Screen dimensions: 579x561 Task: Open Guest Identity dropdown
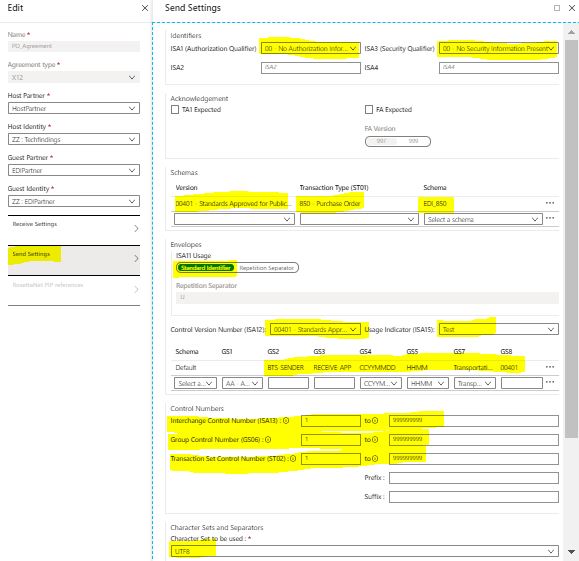pos(74,201)
